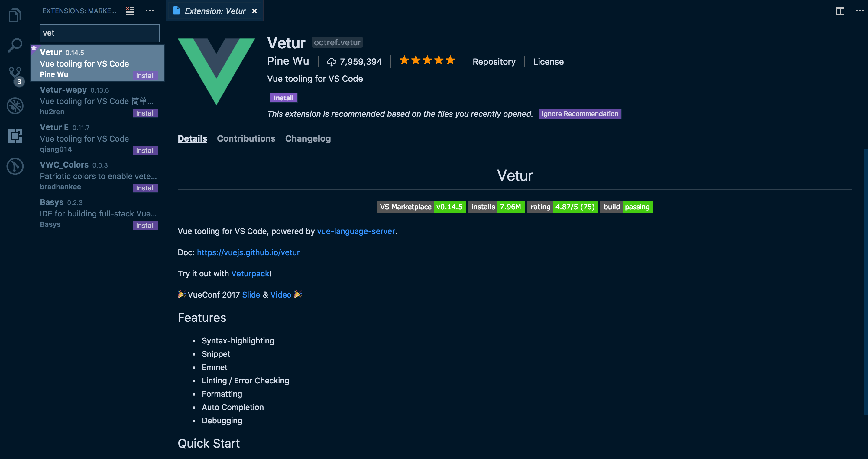Viewport: 868px width, 459px height.
Task: Click the Linting / Error Checking item
Action: coord(245,380)
